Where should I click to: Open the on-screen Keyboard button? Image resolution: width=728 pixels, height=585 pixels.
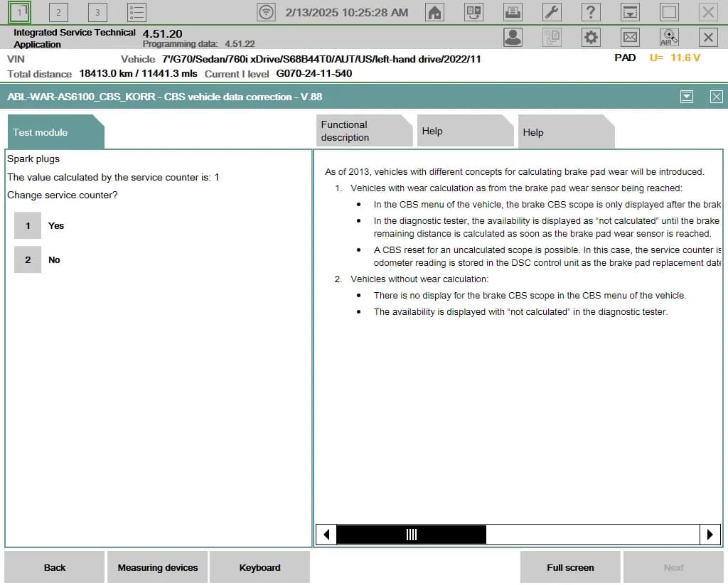coord(259,567)
